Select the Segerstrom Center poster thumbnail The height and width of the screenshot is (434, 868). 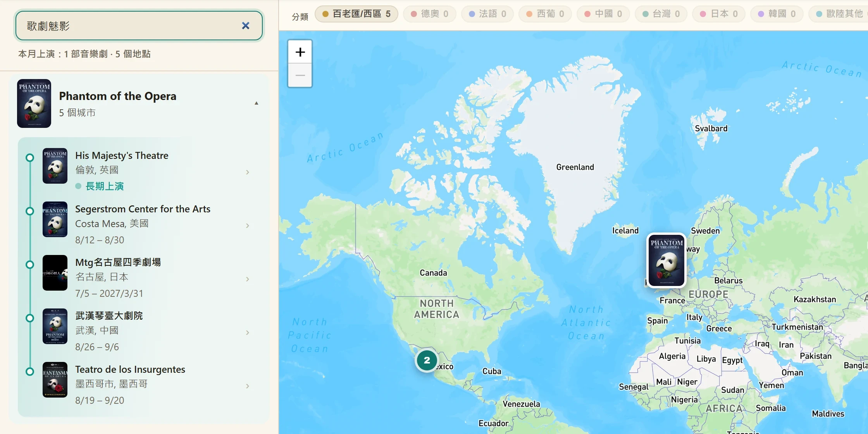pos(55,219)
